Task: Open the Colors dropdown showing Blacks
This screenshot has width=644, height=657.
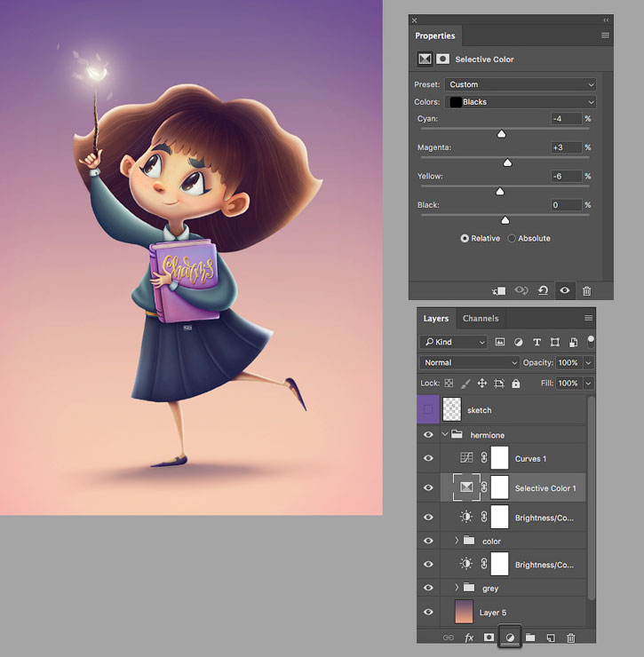Action: 521,102
